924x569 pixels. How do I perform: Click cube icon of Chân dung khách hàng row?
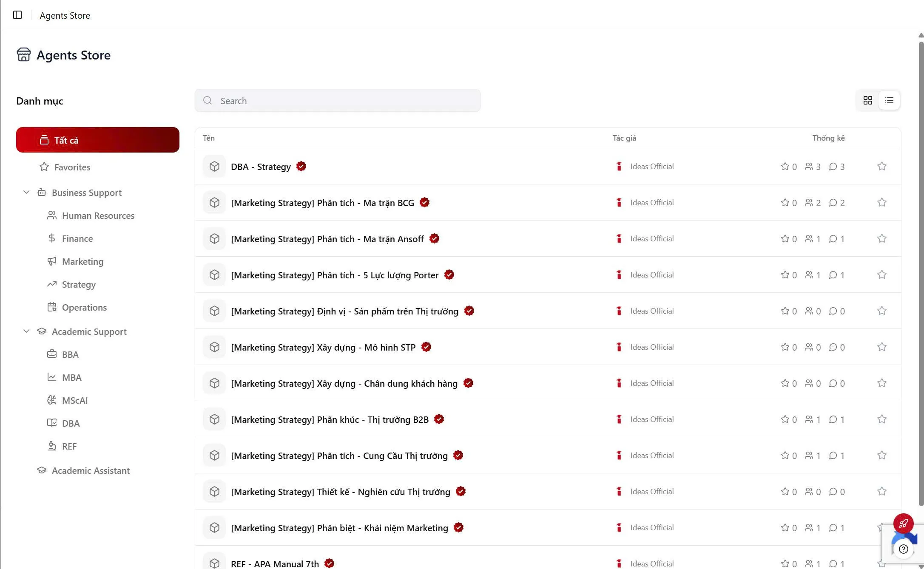coord(214,383)
